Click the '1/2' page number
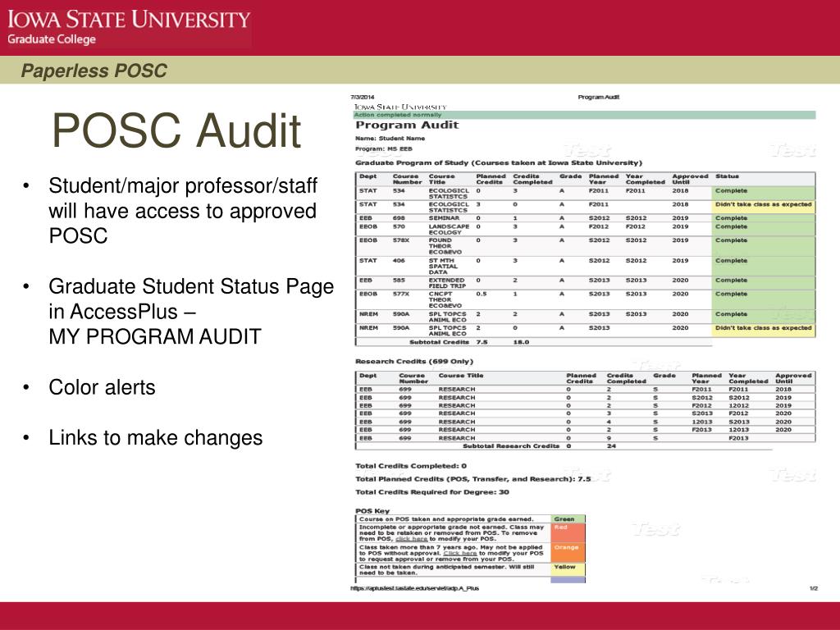This screenshot has width=840, height=630. tap(814, 588)
